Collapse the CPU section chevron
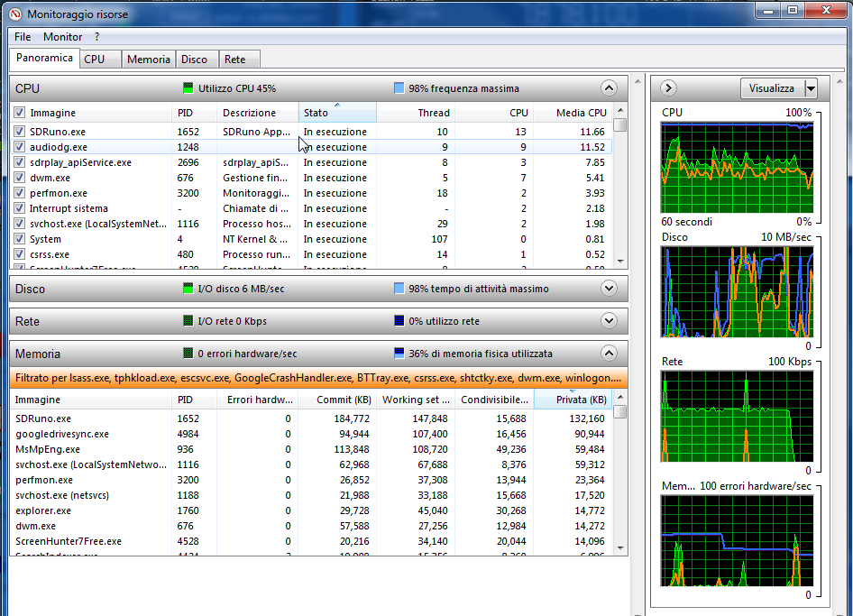The height and width of the screenshot is (616, 853). coord(609,88)
